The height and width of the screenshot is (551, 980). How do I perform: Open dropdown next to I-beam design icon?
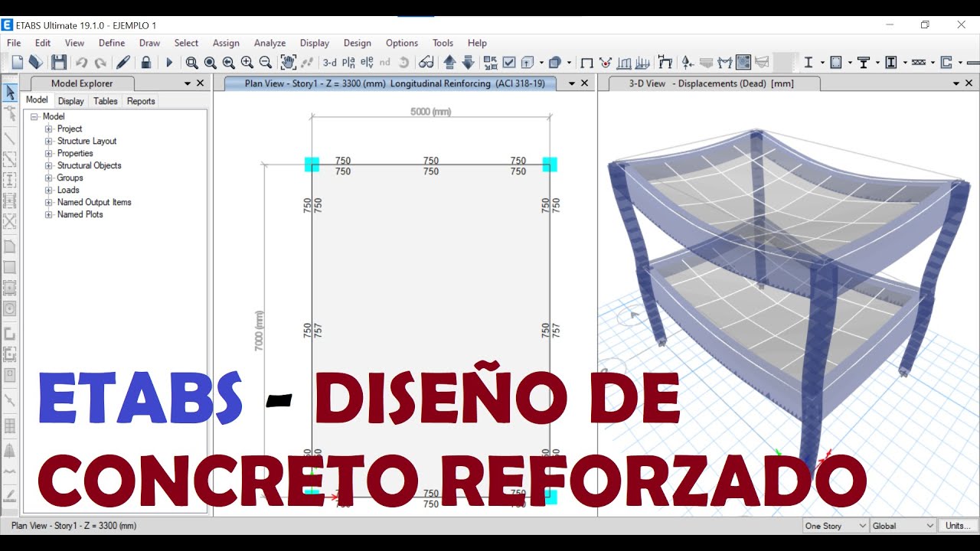[x=822, y=63]
